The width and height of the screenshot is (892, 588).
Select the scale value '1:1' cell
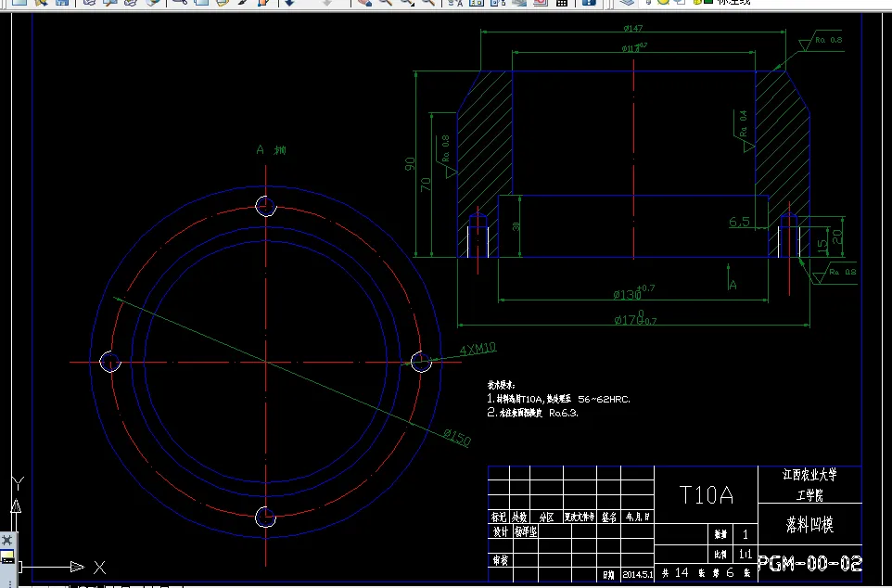point(745,554)
